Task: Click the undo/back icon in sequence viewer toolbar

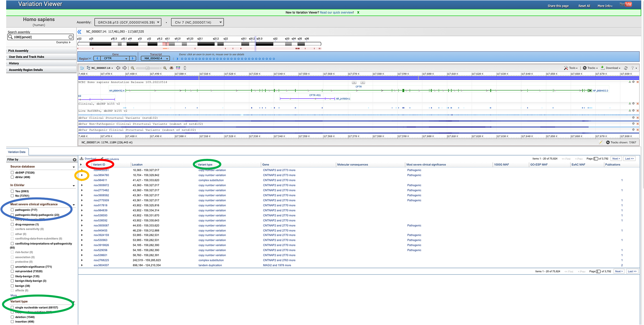Action: click(82, 68)
